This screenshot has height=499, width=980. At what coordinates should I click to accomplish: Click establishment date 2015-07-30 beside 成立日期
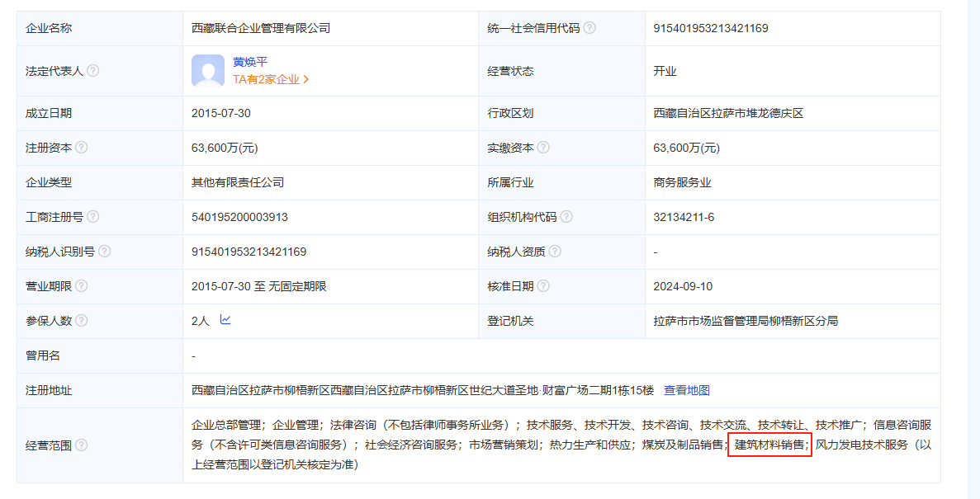pyautogui.click(x=221, y=113)
